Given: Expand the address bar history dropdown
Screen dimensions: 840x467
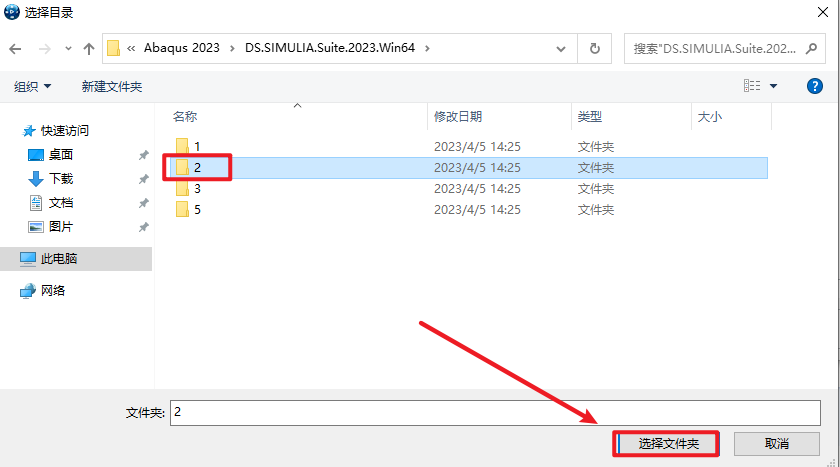Looking at the screenshot, I should pyautogui.click(x=562, y=48).
